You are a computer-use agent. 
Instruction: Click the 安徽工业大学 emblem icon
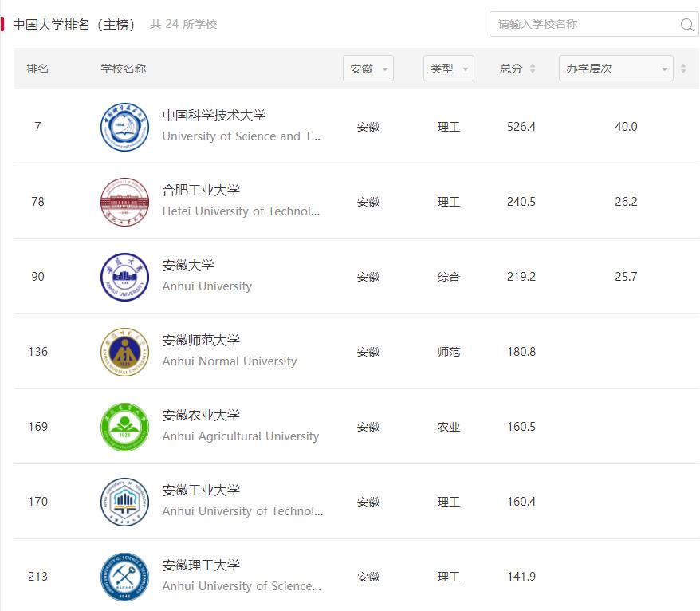tap(124, 502)
